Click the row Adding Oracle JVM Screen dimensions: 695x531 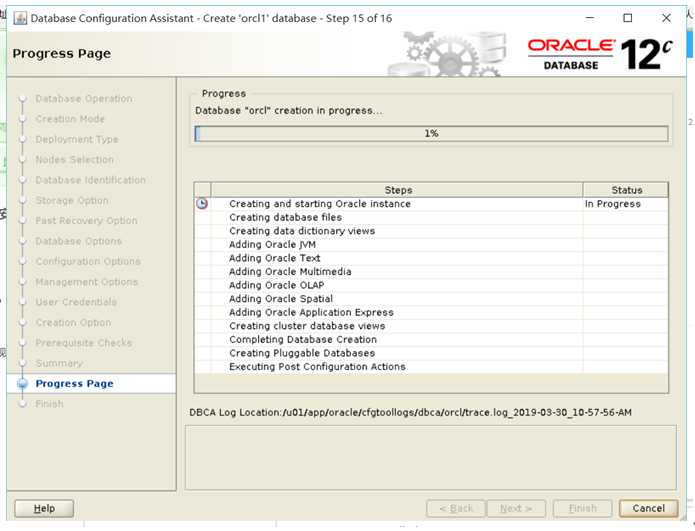(431, 245)
